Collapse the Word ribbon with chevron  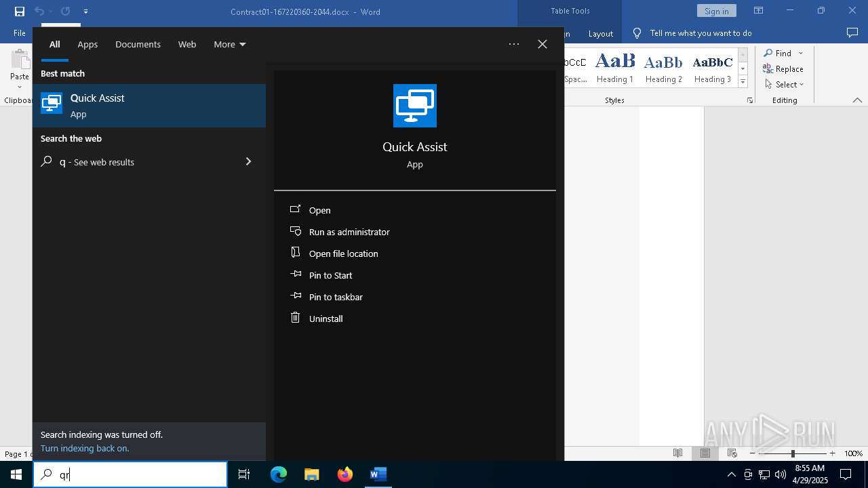857,100
